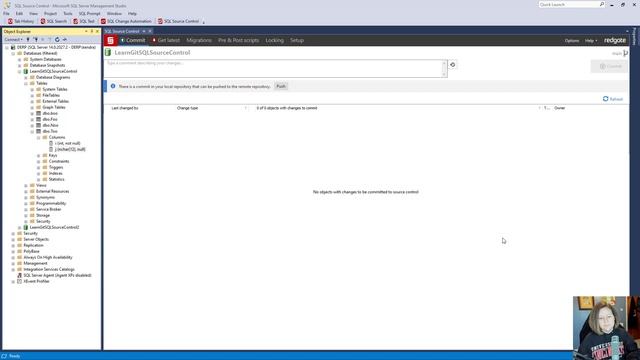Click the LearnGitSQLSourceControl2 database icon
The height and width of the screenshot is (360, 640).
point(26,227)
